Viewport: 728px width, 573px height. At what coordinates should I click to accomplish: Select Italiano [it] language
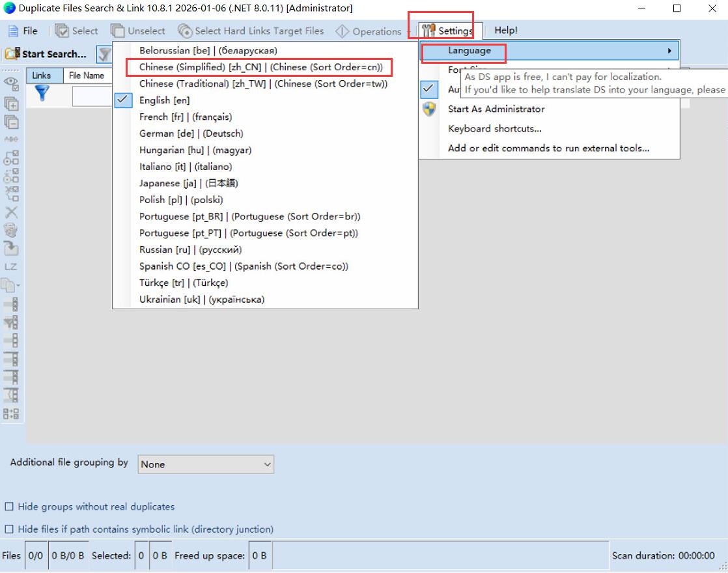click(x=265, y=167)
